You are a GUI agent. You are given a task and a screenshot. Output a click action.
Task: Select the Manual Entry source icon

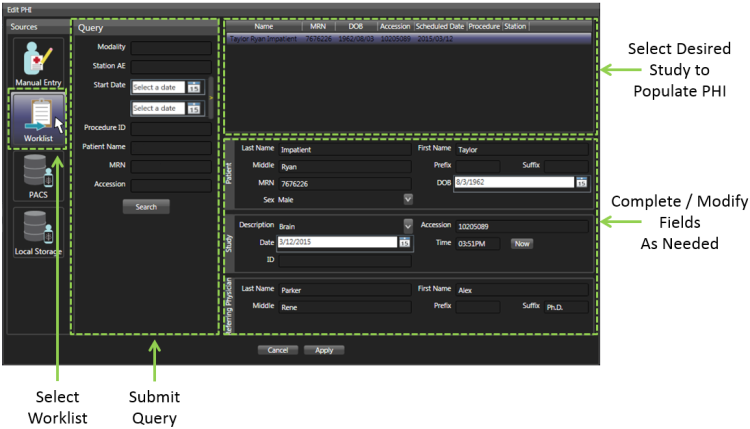36,62
